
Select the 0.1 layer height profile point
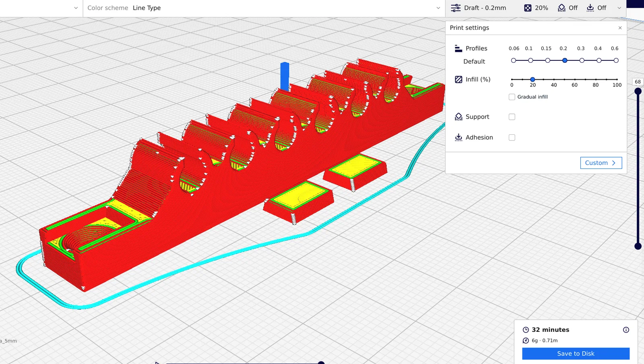[530, 60]
